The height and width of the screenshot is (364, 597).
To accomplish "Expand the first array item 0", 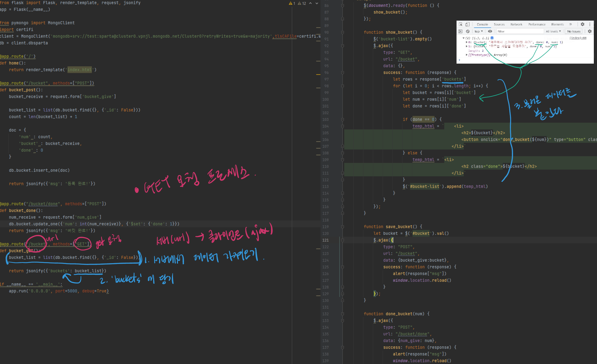I will 467,42.
